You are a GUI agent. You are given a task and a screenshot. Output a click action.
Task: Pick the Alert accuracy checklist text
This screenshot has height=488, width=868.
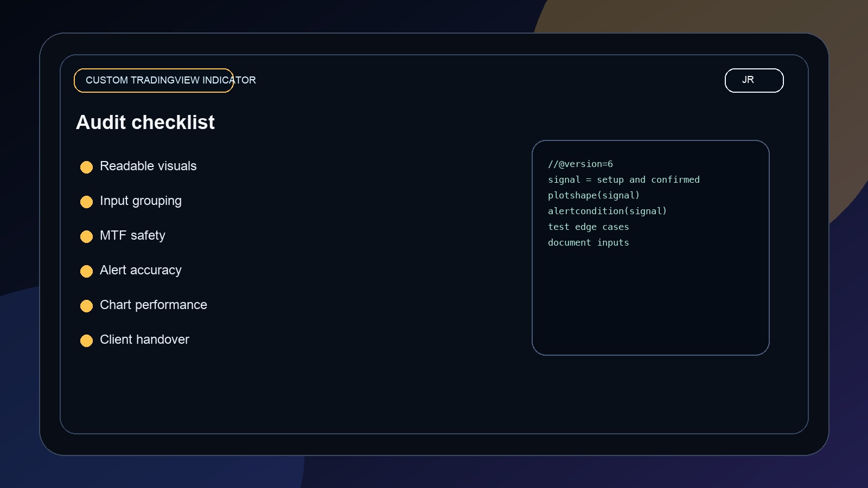141,270
